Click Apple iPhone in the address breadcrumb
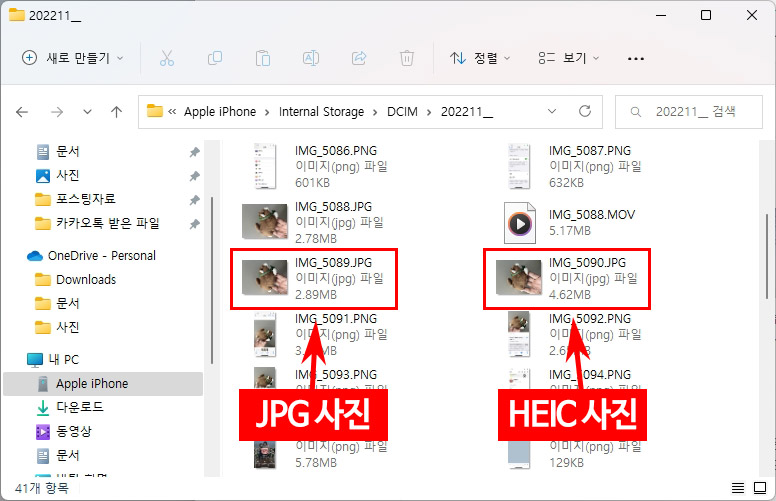 [220, 112]
